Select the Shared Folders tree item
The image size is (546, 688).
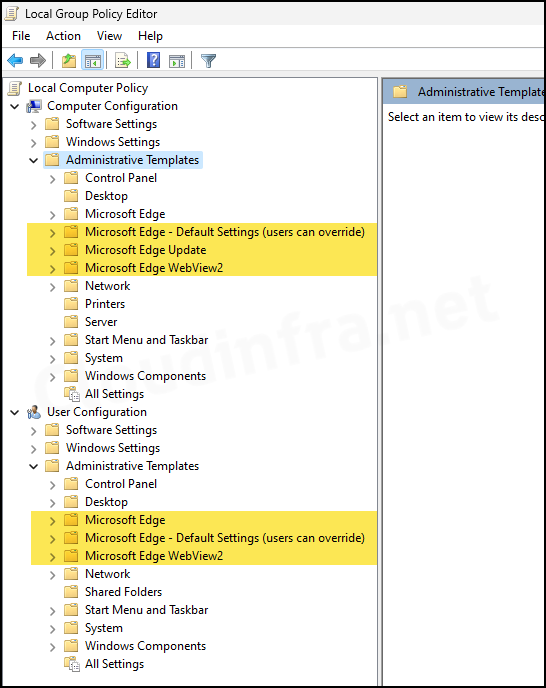(x=123, y=591)
